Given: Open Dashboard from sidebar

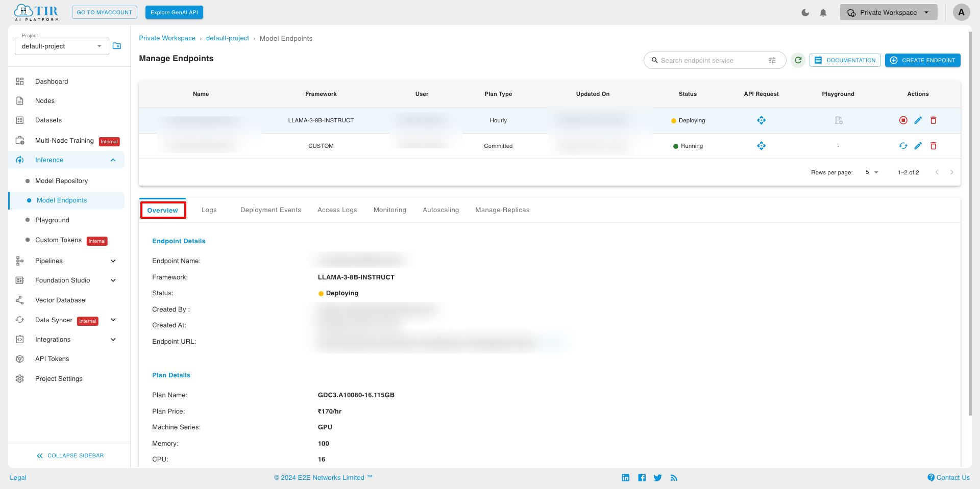Looking at the screenshot, I should coord(52,82).
